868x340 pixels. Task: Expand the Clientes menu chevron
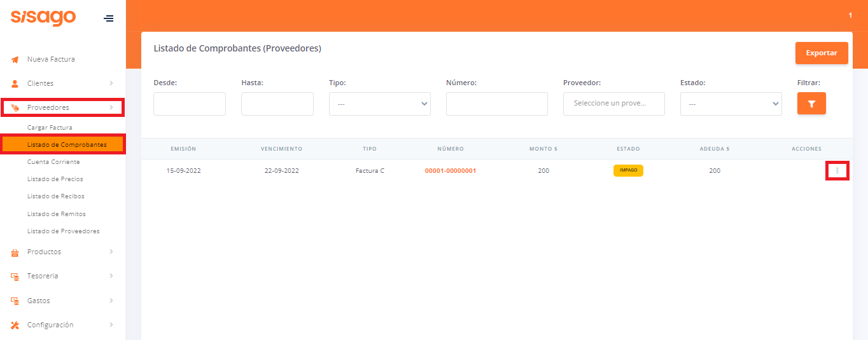coord(111,83)
